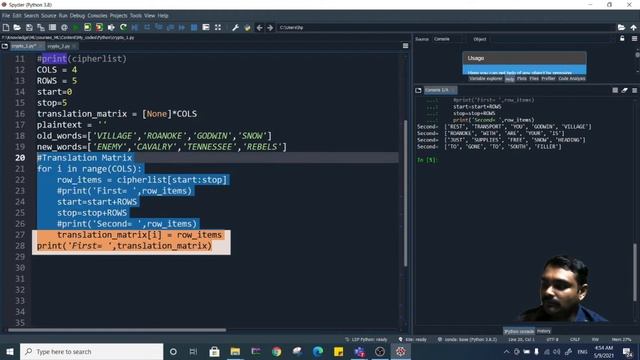Viewport: 640px width, 360px height.
Task: Change to parent directory up arrow
Action: (x=633, y=27)
